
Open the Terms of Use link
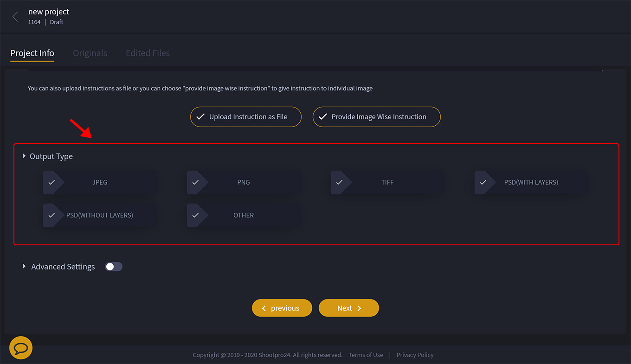(x=366, y=355)
